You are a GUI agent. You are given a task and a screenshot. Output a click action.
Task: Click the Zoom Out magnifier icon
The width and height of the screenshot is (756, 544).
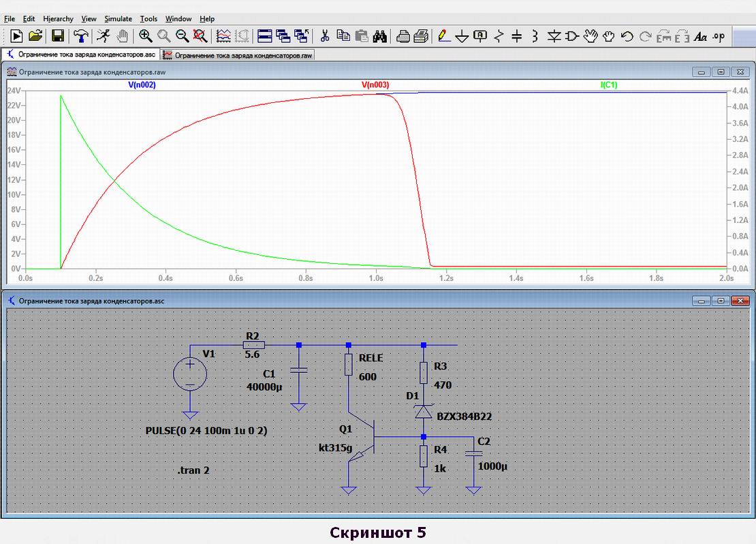(183, 35)
